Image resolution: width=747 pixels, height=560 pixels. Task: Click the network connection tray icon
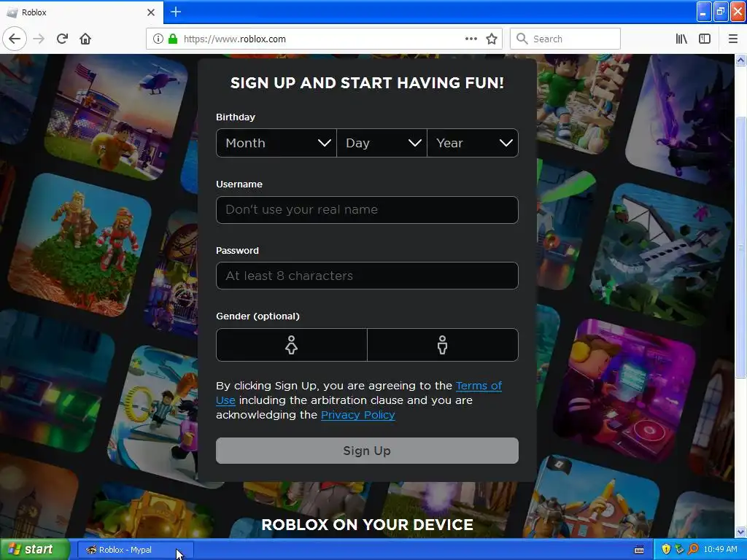679,550
